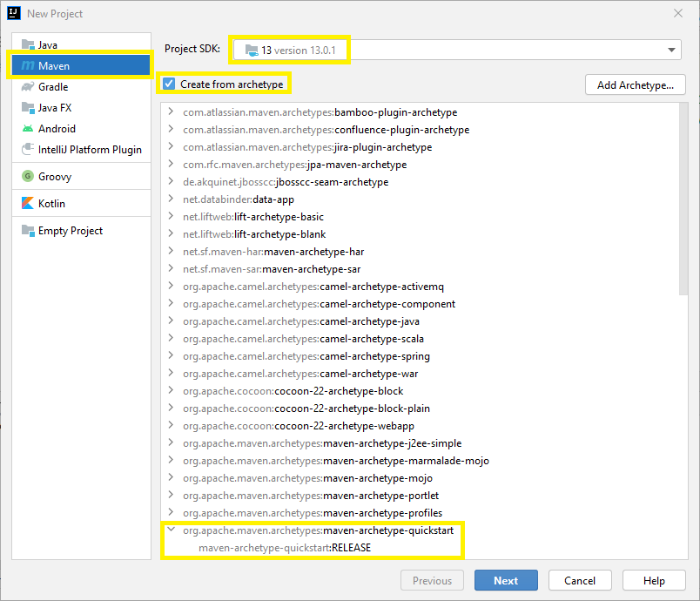Click the Help button

(654, 580)
